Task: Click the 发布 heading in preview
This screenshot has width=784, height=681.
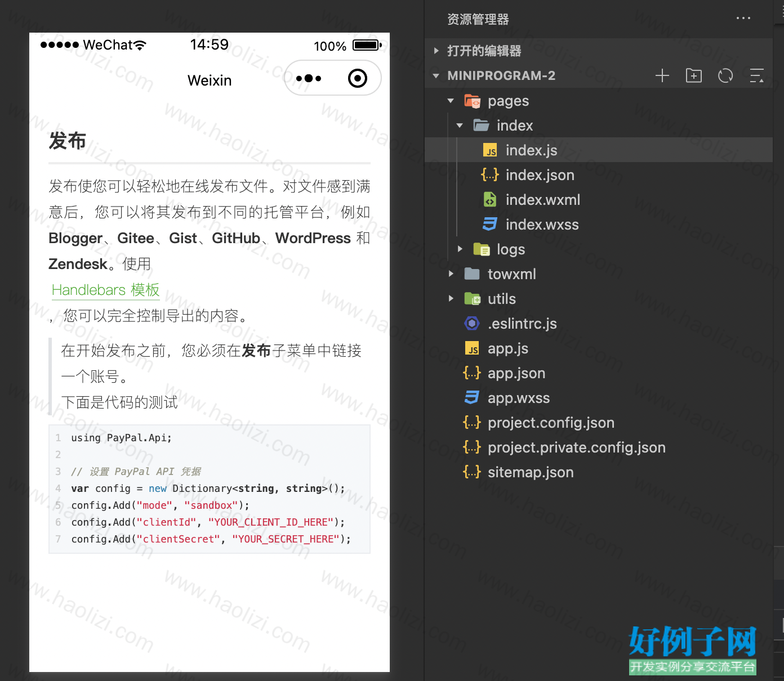Action: [68, 141]
